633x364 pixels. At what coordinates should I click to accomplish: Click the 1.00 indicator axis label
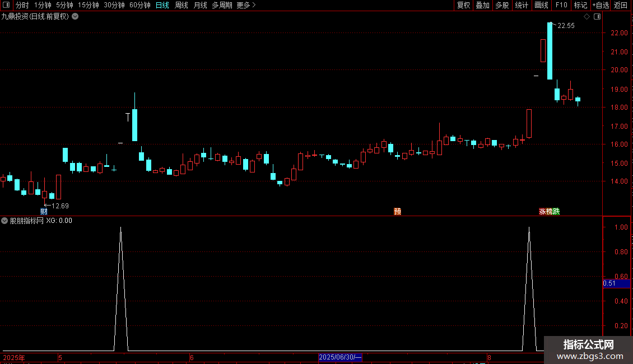click(621, 227)
